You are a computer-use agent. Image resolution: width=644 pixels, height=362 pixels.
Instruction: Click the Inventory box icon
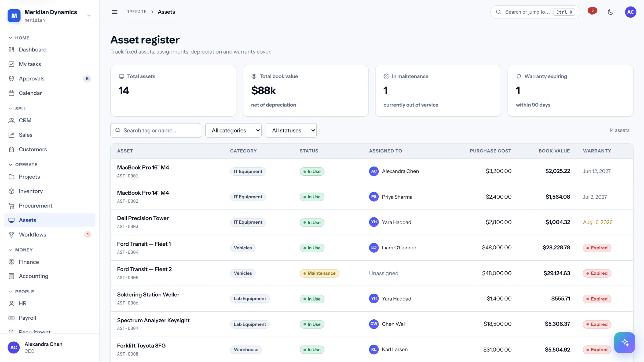(x=12, y=191)
